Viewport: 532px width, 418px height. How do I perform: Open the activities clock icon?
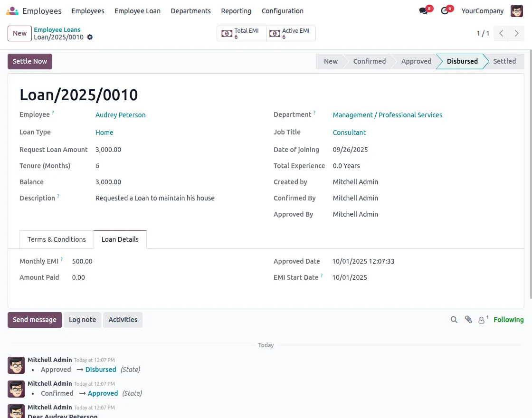tap(445, 11)
